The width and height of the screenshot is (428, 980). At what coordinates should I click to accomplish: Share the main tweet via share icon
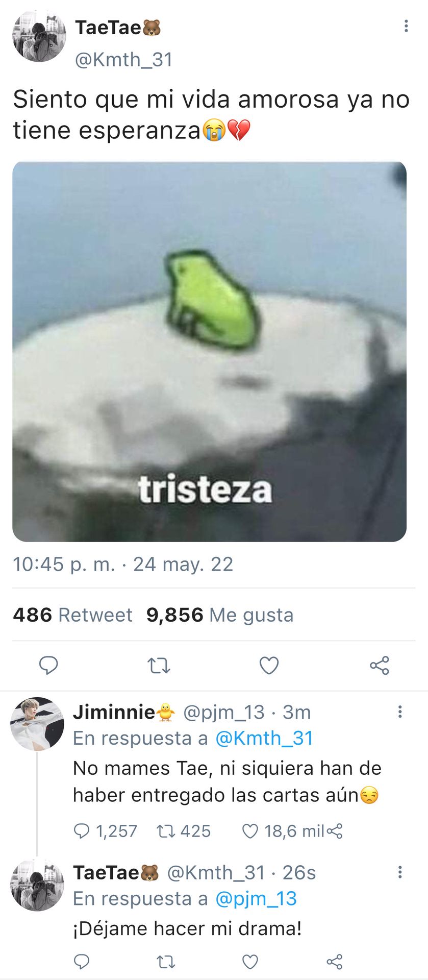click(380, 666)
